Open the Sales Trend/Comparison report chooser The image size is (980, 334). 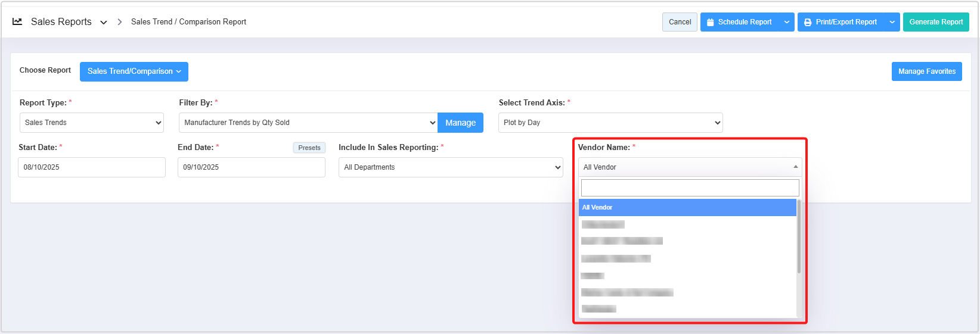pyautogui.click(x=134, y=71)
